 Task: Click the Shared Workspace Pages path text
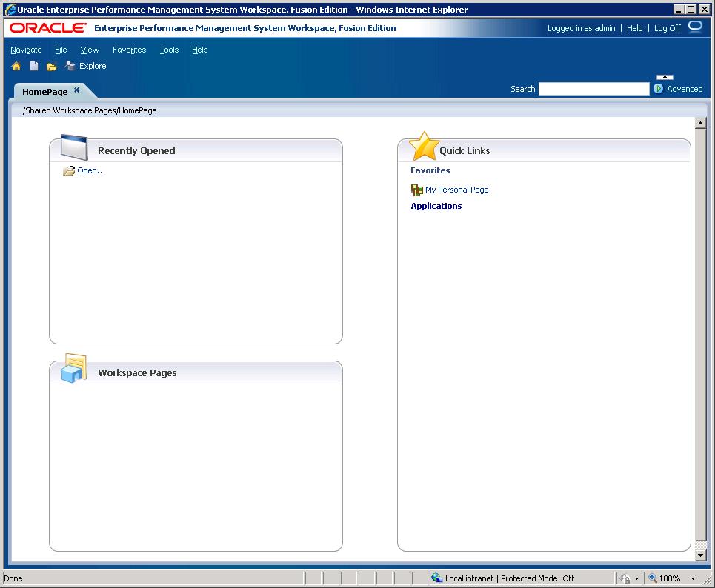pyautogui.click(x=90, y=110)
